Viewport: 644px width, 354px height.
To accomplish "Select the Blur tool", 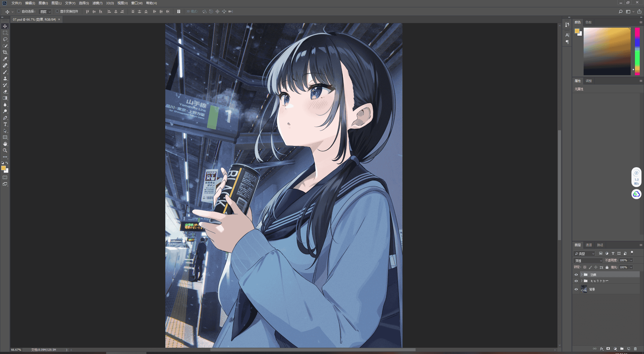I will [5, 105].
